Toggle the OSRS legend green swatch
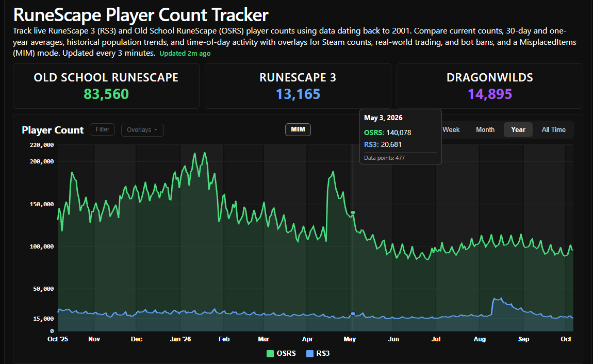The height and width of the screenshot is (364, 593). (270, 353)
